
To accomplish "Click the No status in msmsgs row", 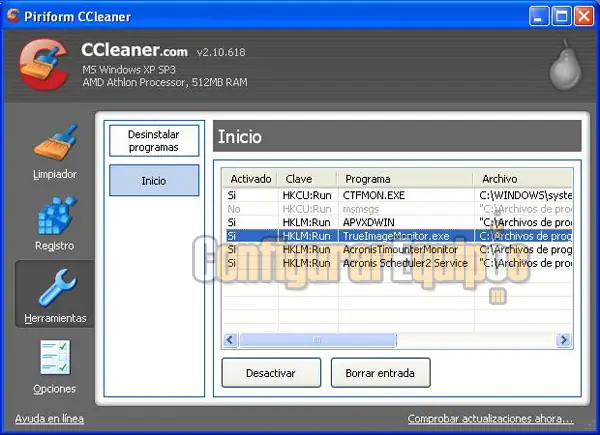I will (x=234, y=209).
